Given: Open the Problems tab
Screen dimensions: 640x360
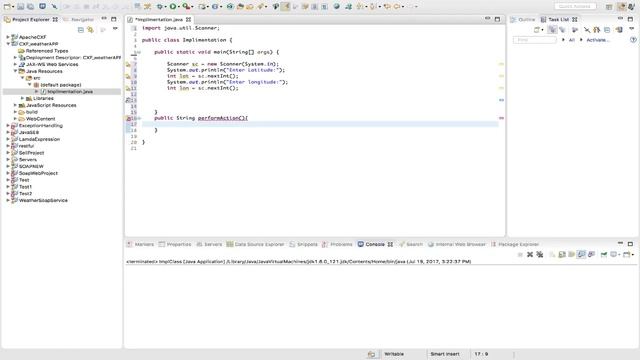Looking at the screenshot, I should point(337,244).
